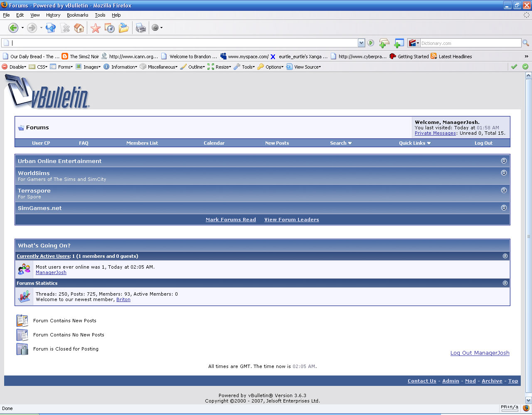
Task: Open the search engine selector dropdown
Action: click(x=414, y=43)
